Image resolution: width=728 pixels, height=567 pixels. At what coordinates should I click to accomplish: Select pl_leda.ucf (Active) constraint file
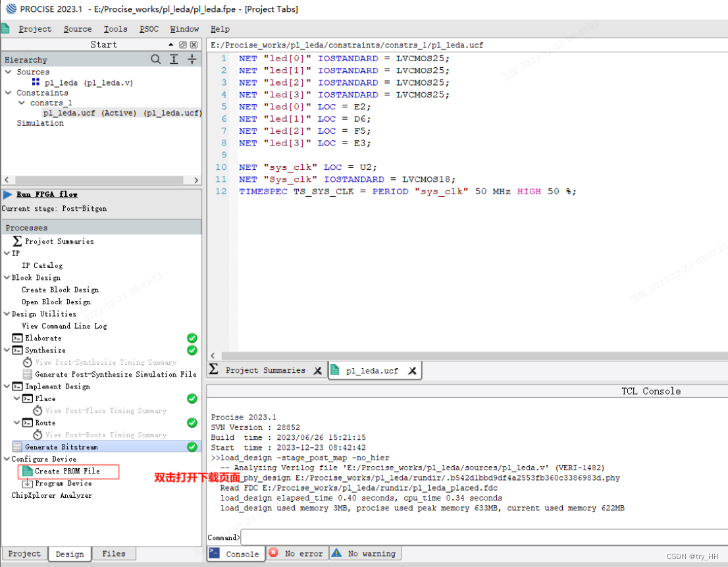point(122,113)
